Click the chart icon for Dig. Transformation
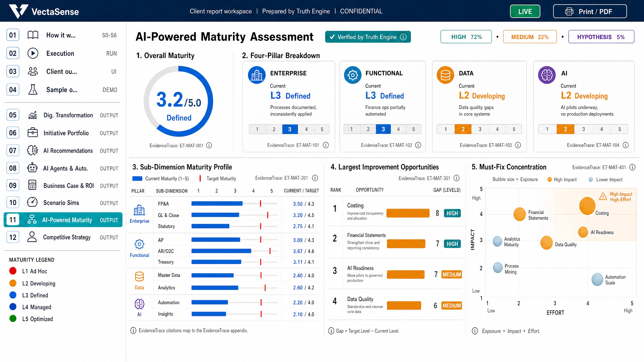Screen dimensions: 644x362 (32, 115)
